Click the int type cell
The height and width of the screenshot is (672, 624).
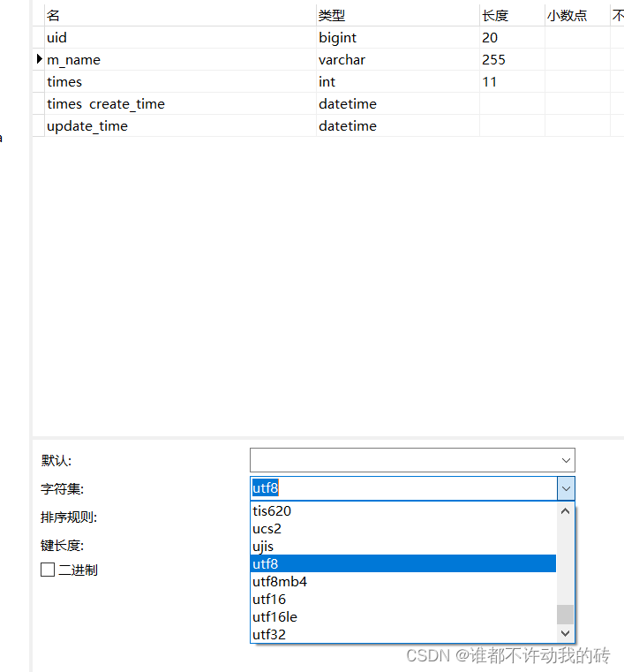tap(398, 81)
